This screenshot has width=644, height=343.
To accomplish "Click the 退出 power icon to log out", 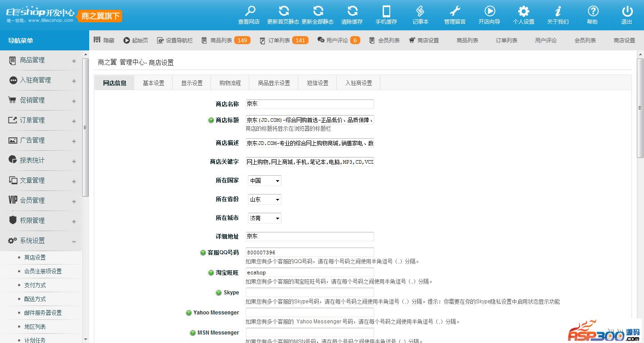I will (627, 11).
